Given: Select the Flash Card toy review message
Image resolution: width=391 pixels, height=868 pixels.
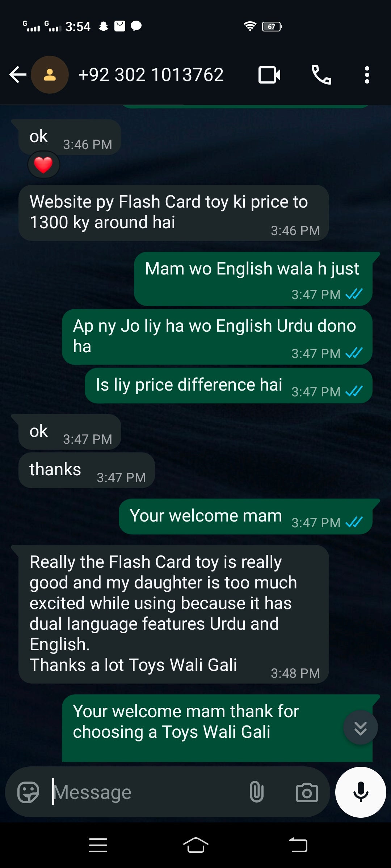Looking at the screenshot, I should pyautogui.click(x=174, y=614).
